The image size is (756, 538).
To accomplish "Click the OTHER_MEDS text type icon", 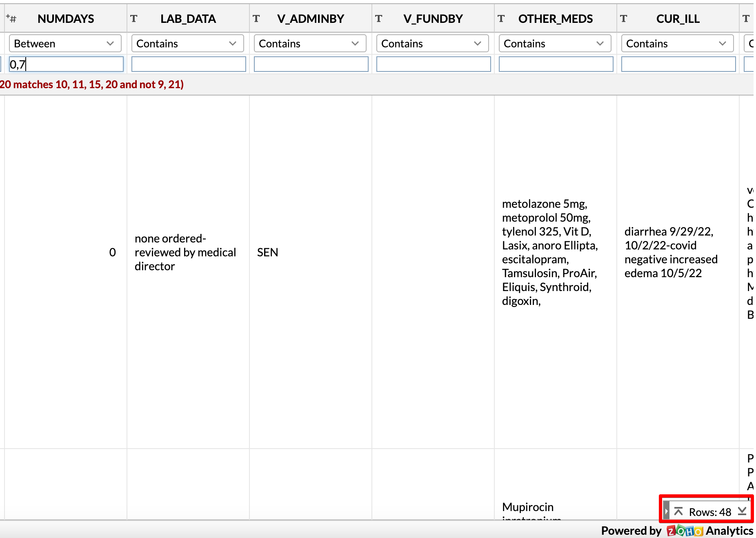I will (x=501, y=18).
